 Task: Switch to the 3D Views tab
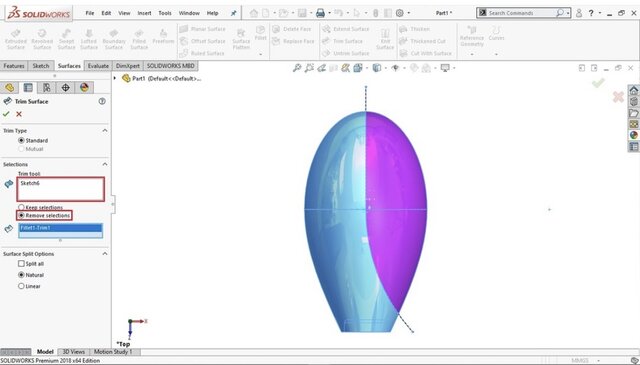pyautogui.click(x=73, y=352)
